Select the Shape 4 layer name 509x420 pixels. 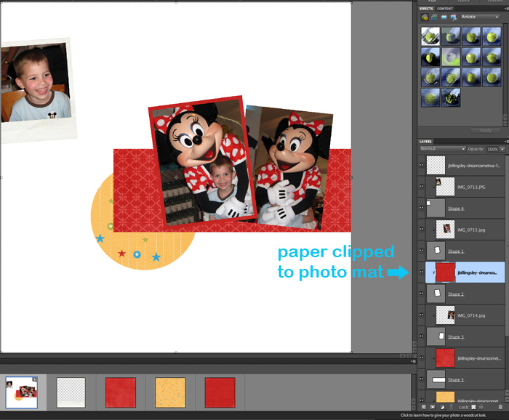(x=456, y=209)
